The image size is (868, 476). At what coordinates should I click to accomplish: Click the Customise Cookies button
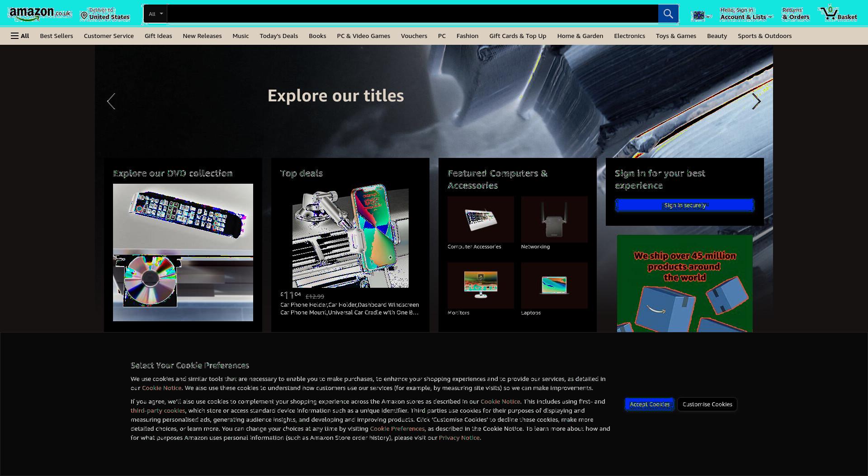click(707, 405)
